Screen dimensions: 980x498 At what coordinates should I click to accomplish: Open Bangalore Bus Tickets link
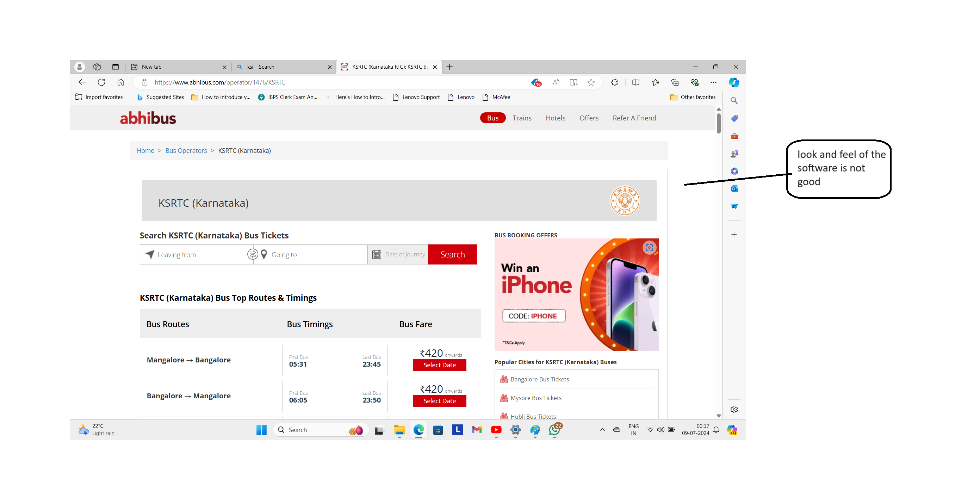coord(539,379)
